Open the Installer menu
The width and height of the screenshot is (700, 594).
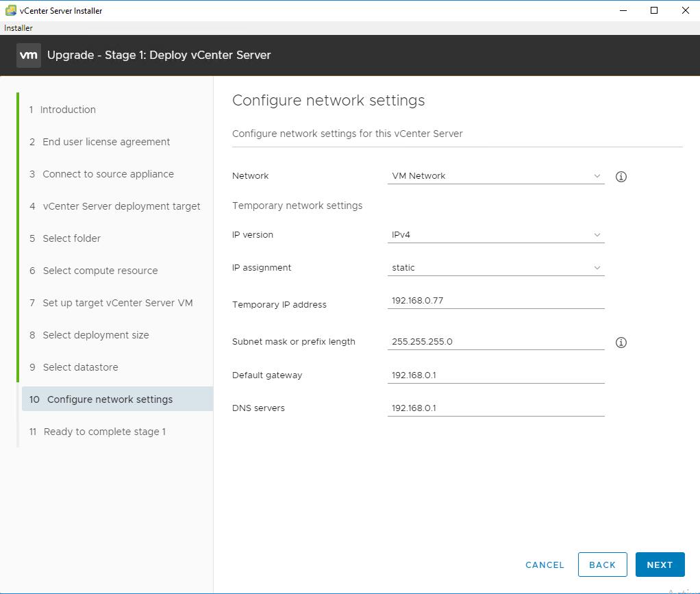point(18,27)
